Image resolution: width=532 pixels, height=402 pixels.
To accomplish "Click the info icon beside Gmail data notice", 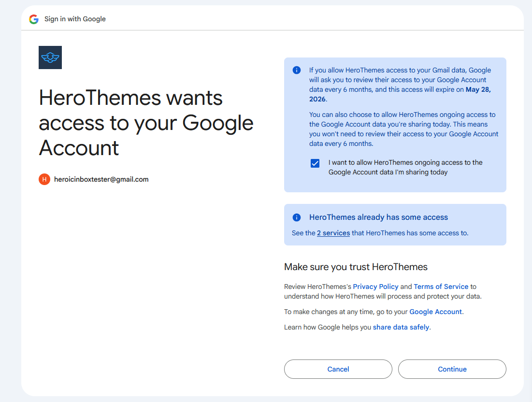I will click(x=297, y=71).
